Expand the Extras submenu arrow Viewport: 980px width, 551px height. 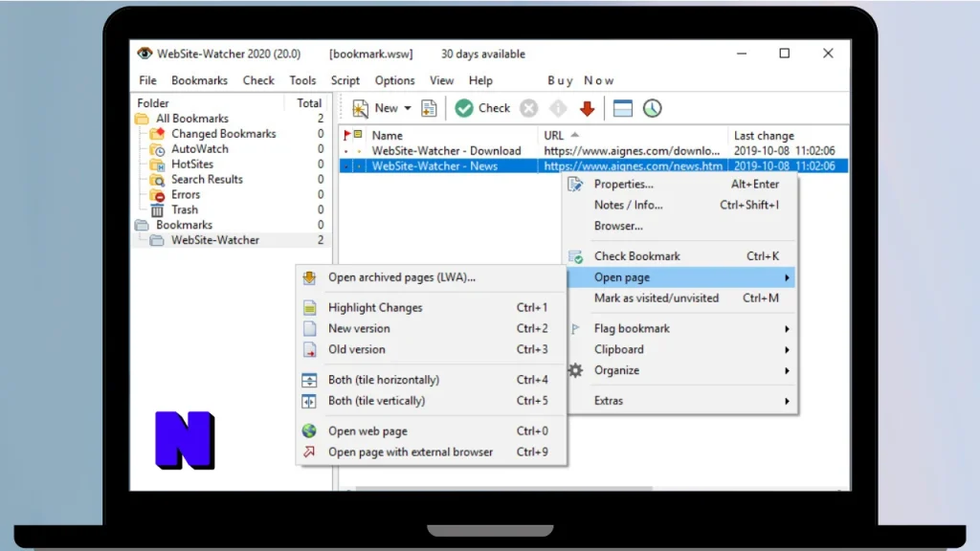click(x=787, y=401)
